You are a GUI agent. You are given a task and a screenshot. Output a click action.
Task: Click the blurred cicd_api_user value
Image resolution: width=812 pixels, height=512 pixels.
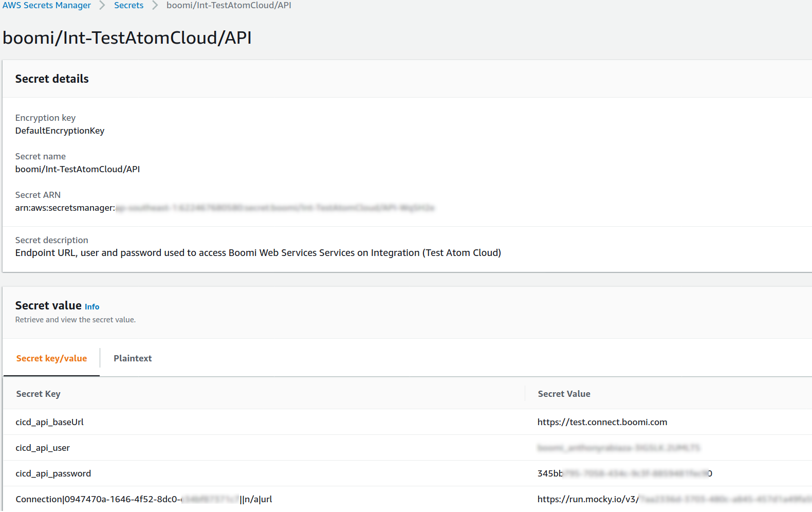619,448
